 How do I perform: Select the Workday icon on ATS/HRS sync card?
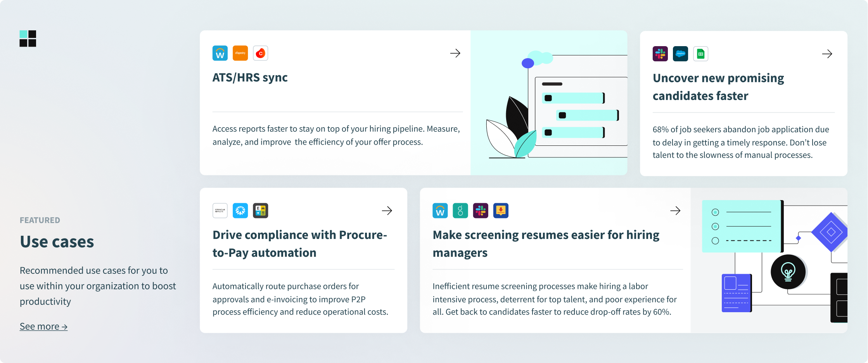220,53
